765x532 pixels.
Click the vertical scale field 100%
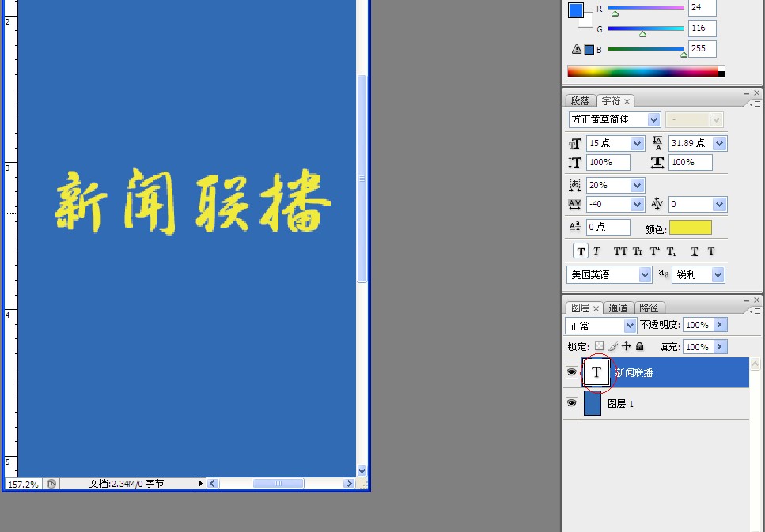[608, 162]
